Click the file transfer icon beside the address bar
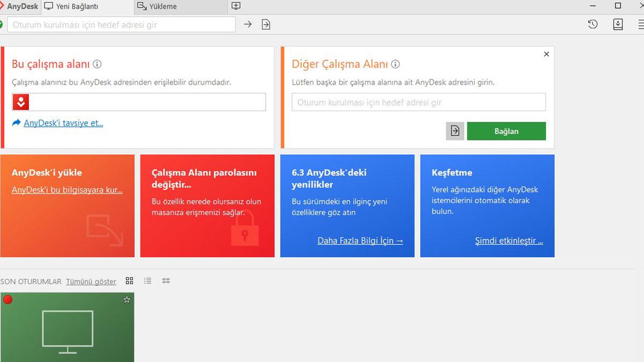Image resolution: width=644 pixels, height=362 pixels. tap(266, 24)
